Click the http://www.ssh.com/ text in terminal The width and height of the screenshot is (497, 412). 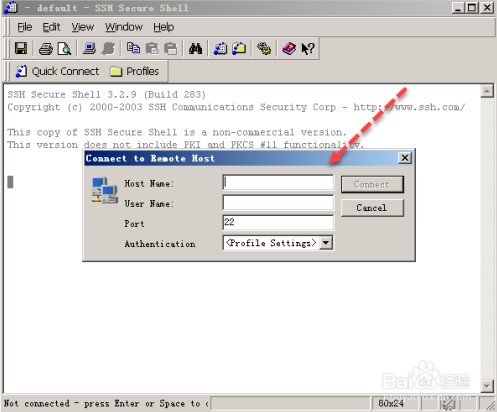(x=409, y=107)
